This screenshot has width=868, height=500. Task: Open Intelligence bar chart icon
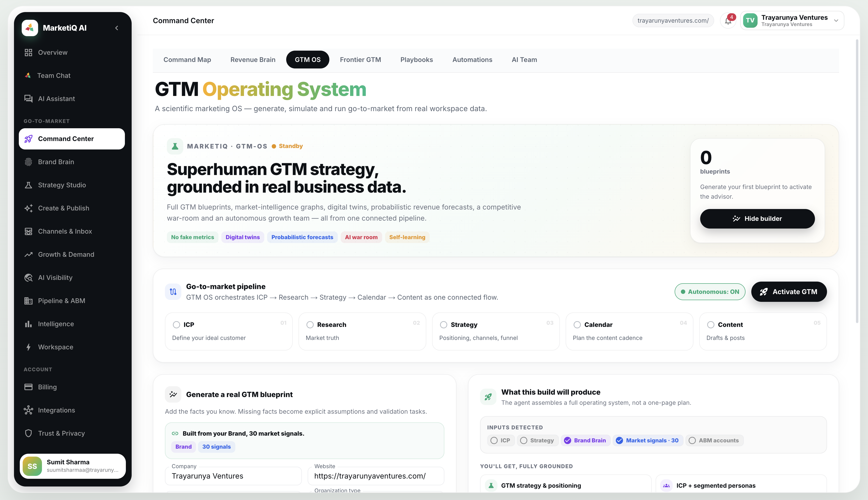point(28,324)
